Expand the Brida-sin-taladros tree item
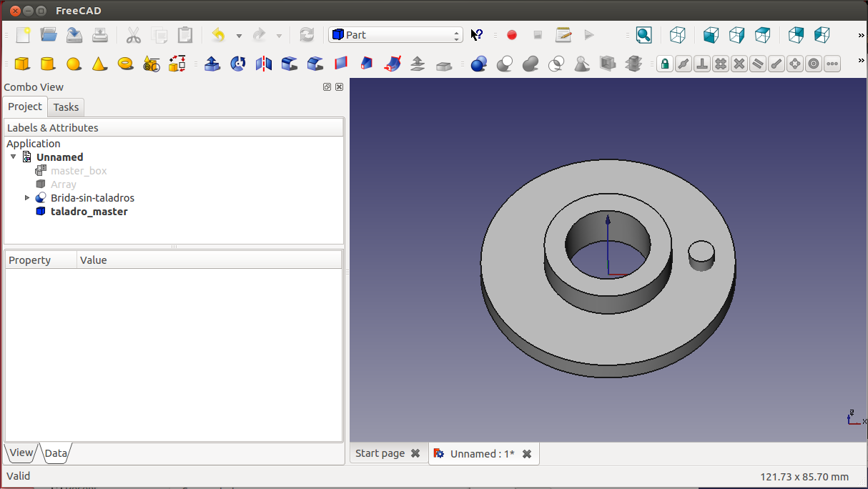The width and height of the screenshot is (868, 489). [x=27, y=198]
